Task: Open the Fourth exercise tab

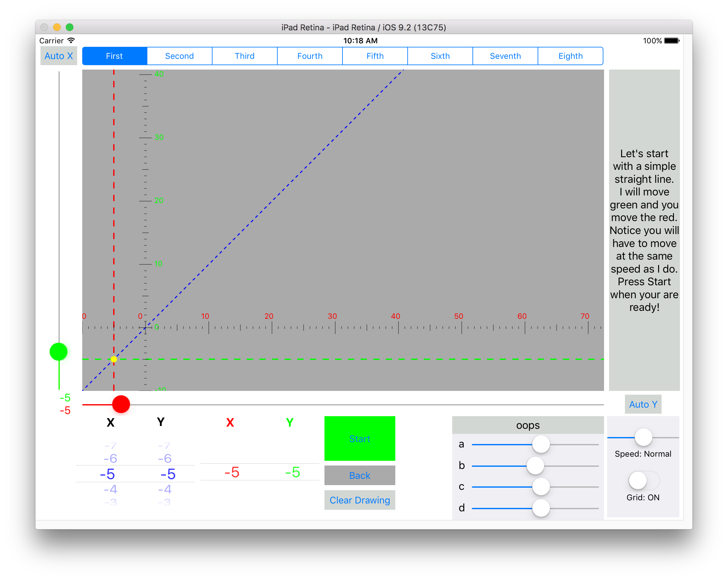Action: point(310,56)
